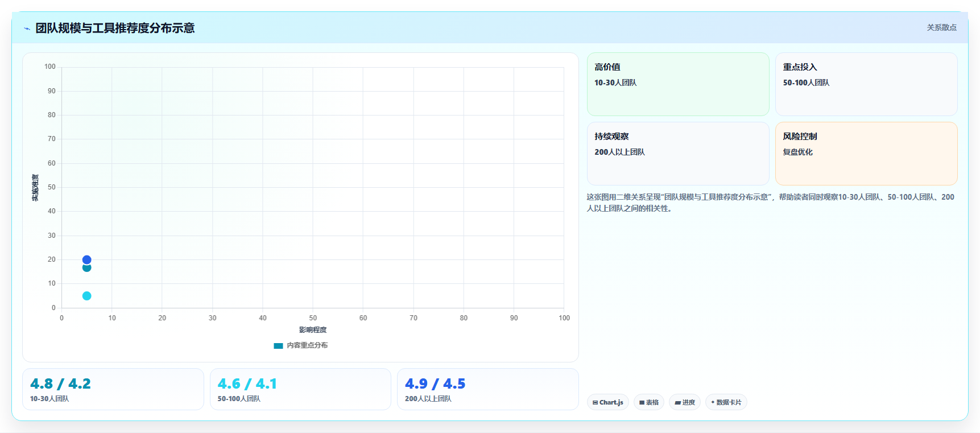Click the 4.8 / 4.2 metric value

click(x=60, y=384)
